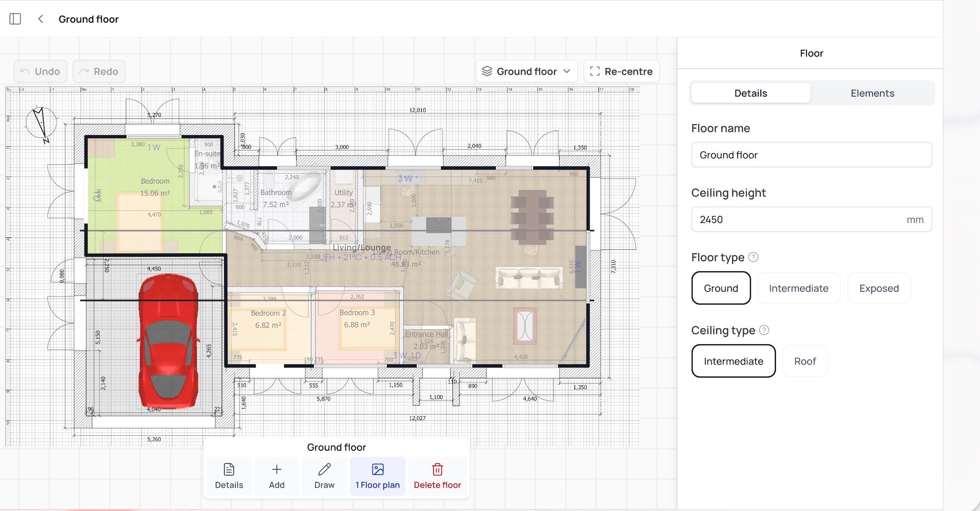
Task: Switch to the Details tab
Action: (750, 93)
